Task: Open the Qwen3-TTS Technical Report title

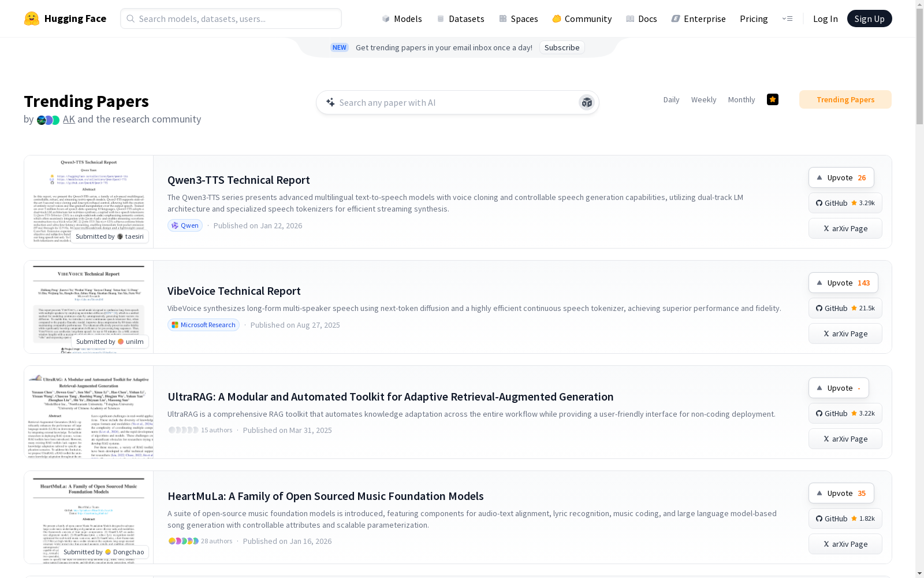Action: [x=239, y=180]
